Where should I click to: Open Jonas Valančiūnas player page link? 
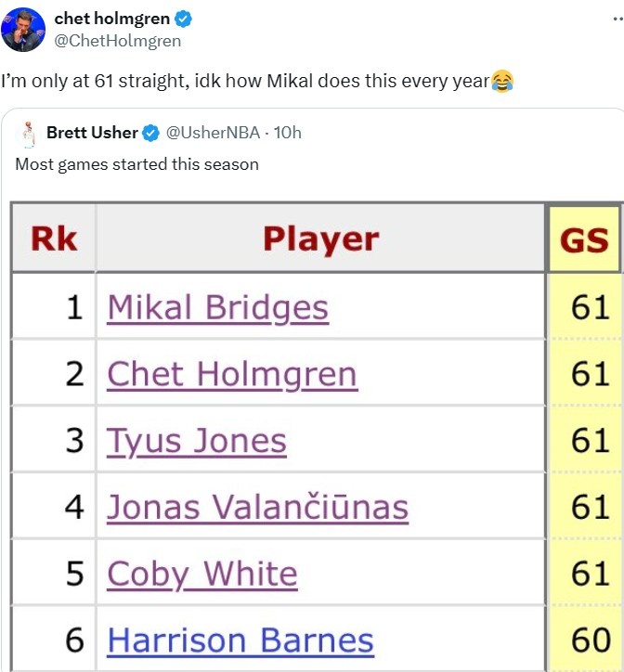257,507
